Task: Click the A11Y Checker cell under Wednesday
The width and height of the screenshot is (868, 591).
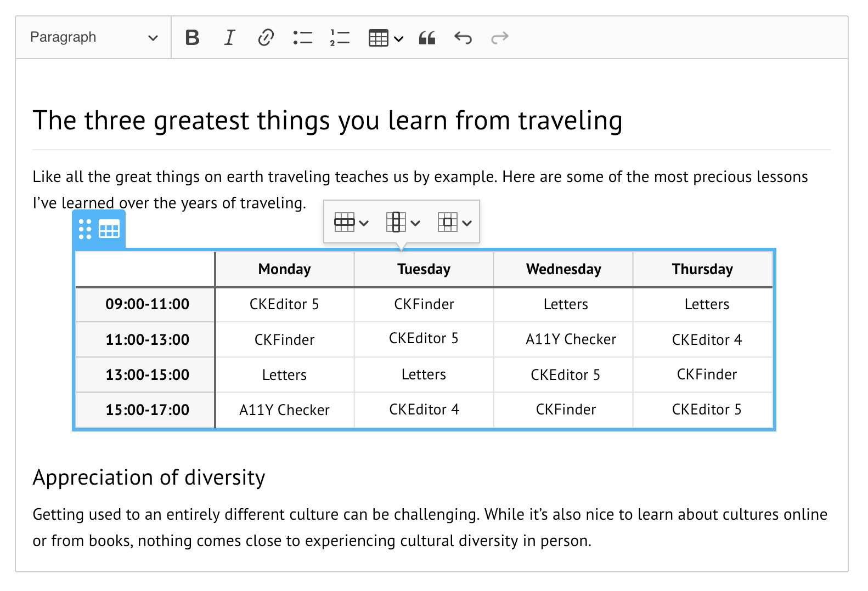Action: pos(563,339)
